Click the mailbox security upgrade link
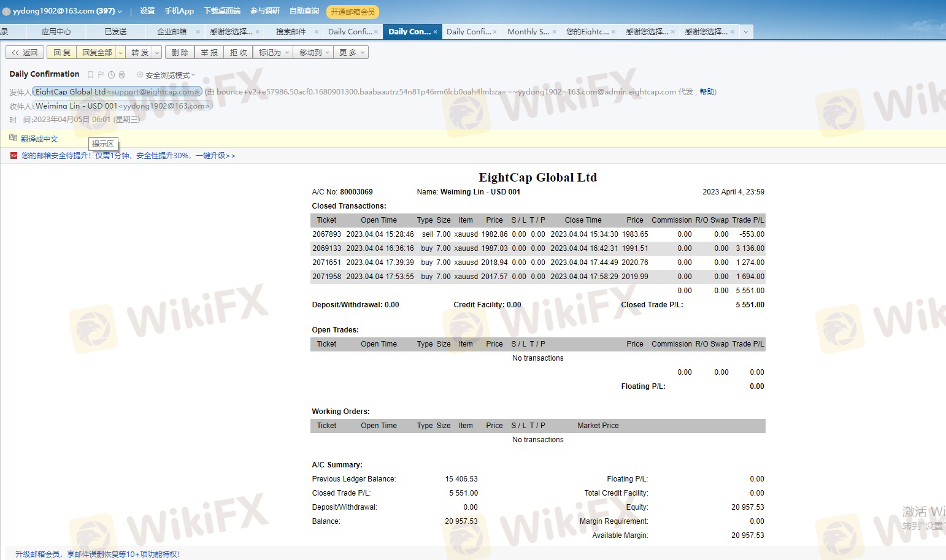The image size is (946, 560). point(128,156)
